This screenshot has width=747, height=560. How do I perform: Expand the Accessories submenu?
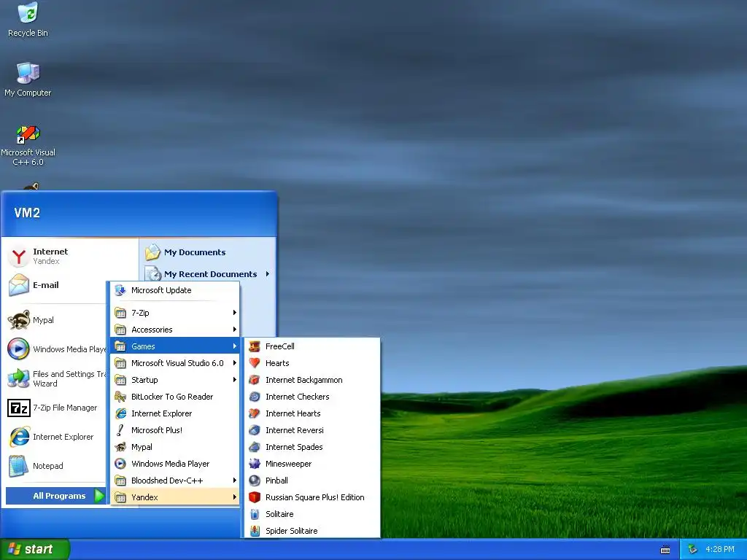tap(175, 330)
